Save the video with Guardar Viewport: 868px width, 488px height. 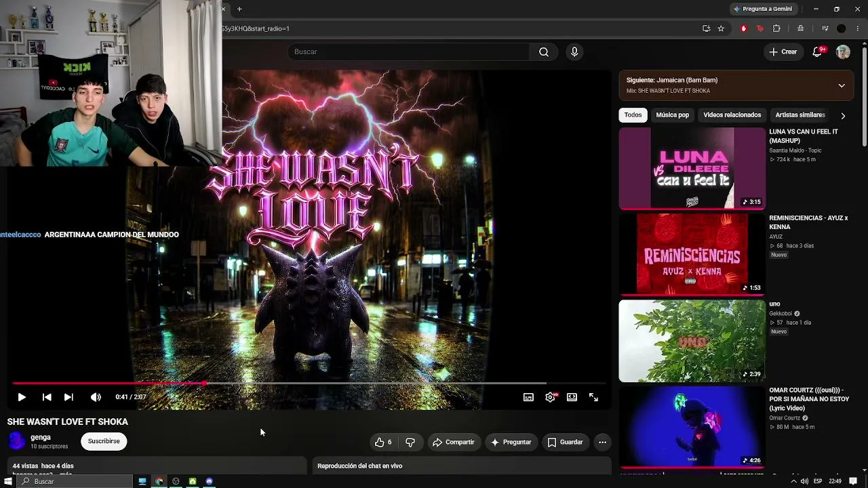[565, 442]
